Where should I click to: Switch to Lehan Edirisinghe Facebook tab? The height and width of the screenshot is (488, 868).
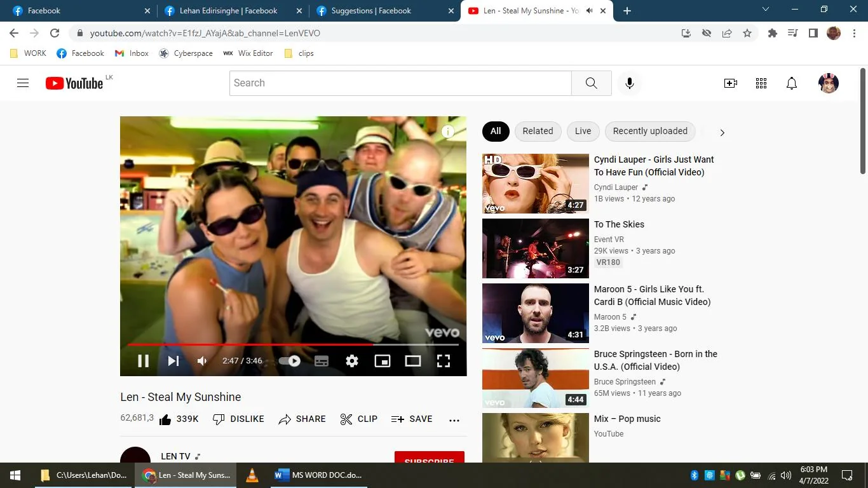click(x=233, y=11)
